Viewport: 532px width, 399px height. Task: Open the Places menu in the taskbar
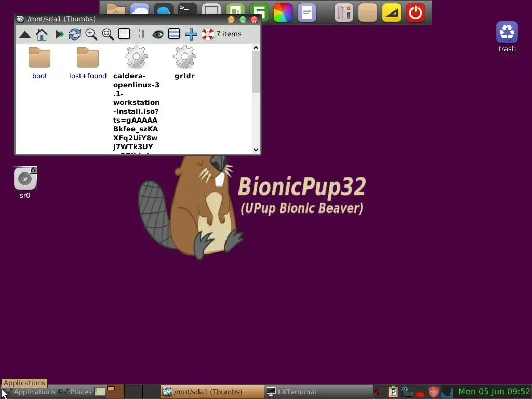tap(75, 392)
